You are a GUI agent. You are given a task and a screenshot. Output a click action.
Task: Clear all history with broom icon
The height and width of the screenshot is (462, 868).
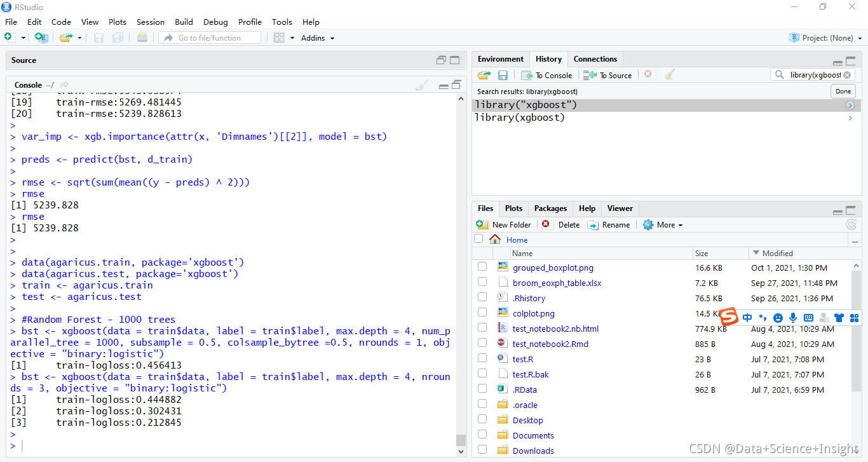[670, 74]
